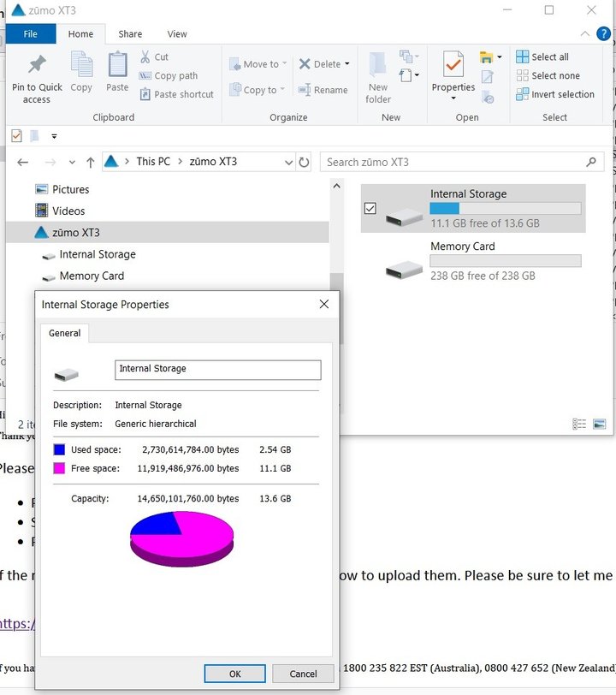Click the Edit file icon

click(x=487, y=77)
